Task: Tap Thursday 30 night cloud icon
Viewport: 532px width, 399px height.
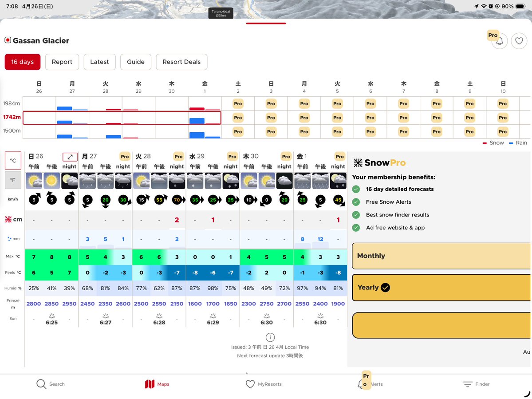Action: pos(284,181)
